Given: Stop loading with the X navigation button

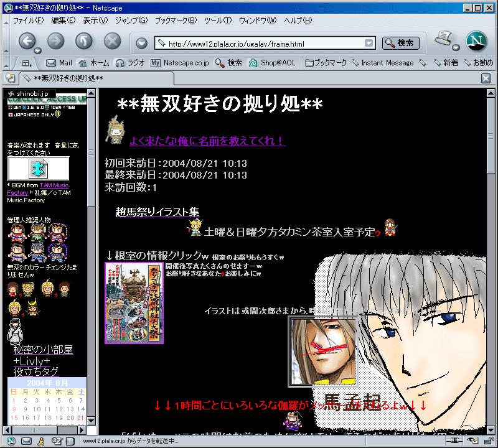Looking at the screenshot, I should point(113,40).
